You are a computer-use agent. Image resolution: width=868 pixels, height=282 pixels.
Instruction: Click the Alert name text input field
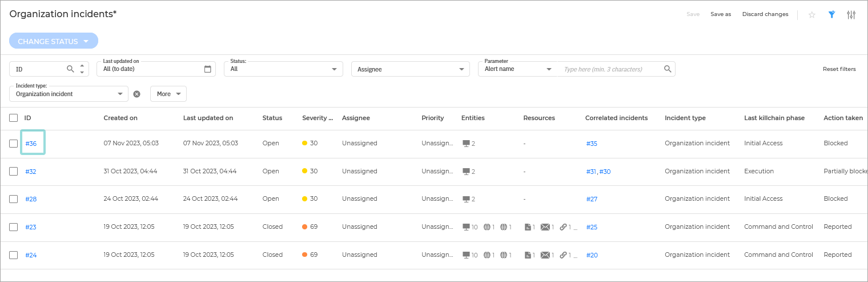611,69
